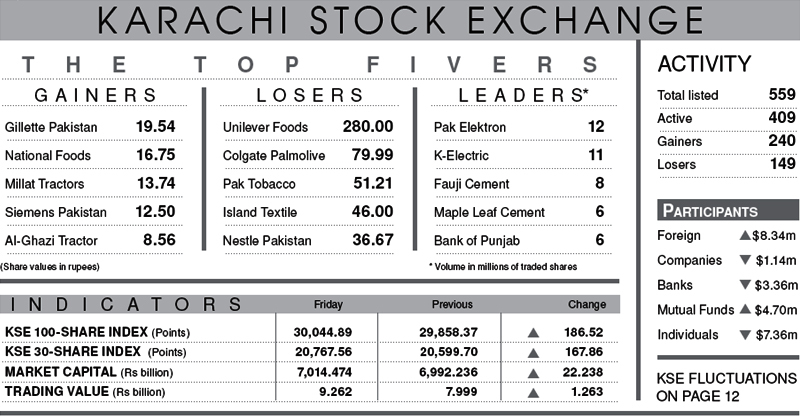The width and height of the screenshot is (800, 416).
Task: Click the up arrow next to Mutual Funds
Action: click(x=744, y=310)
